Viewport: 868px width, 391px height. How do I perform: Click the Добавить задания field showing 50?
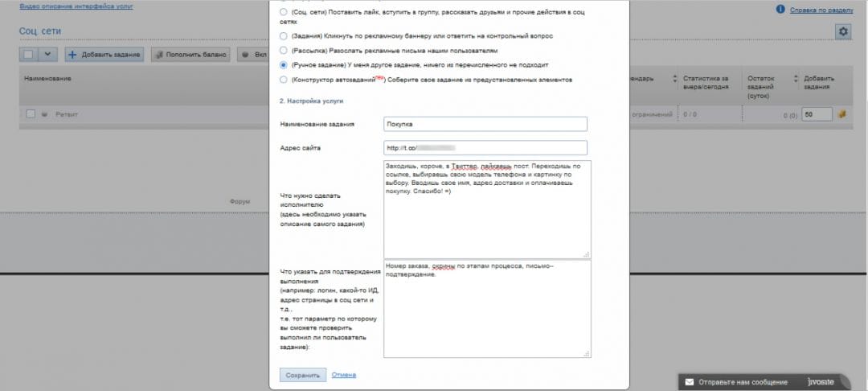click(817, 114)
